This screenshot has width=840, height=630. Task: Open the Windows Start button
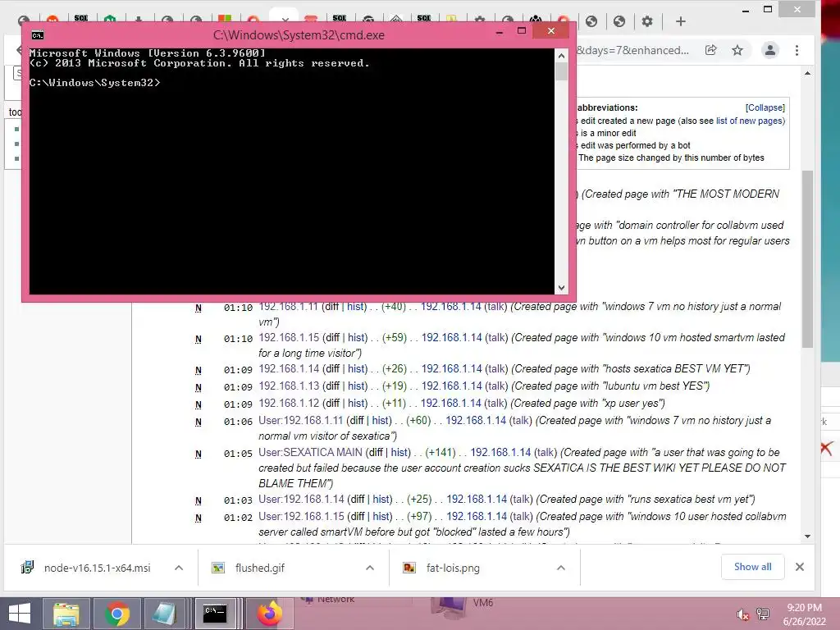(20, 614)
